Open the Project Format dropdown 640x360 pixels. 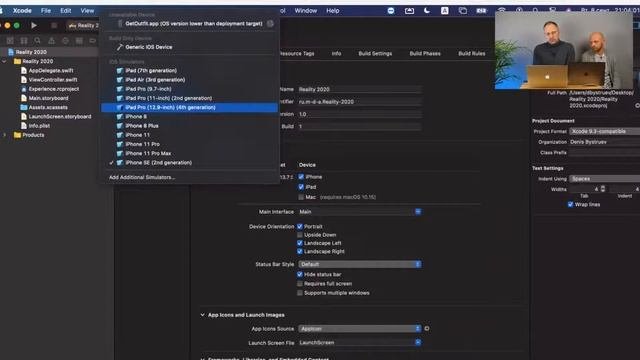point(604,131)
